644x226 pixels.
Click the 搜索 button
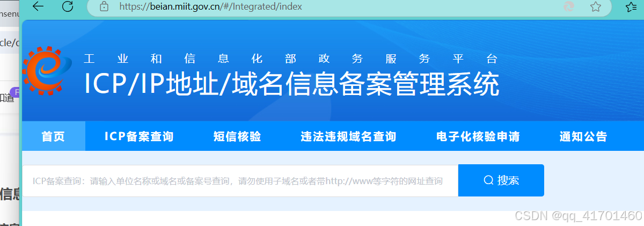(x=501, y=180)
